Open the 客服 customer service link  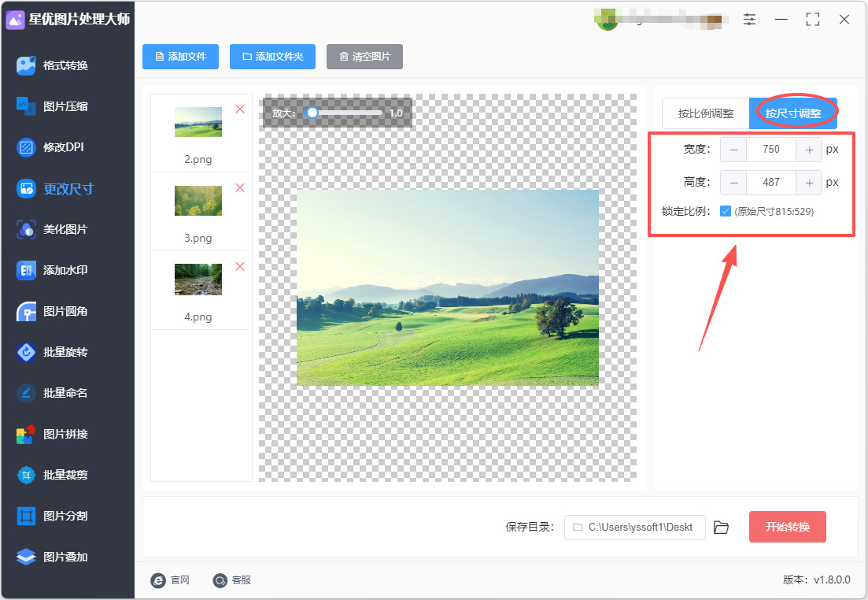pyautogui.click(x=232, y=580)
